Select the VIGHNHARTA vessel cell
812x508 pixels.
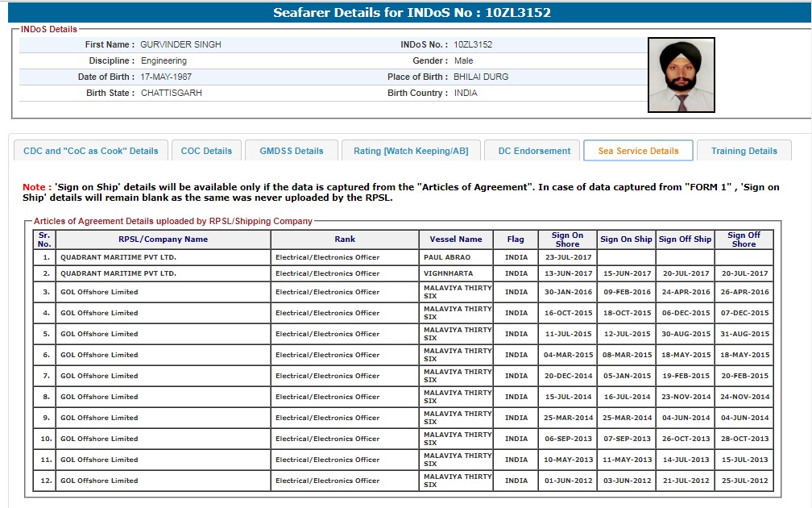pyautogui.click(x=449, y=273)
